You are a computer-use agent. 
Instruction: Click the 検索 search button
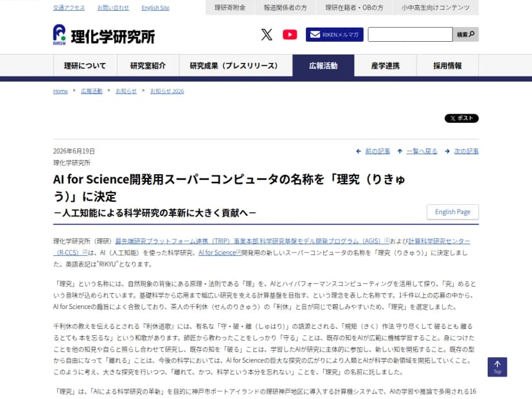(465, 35)
